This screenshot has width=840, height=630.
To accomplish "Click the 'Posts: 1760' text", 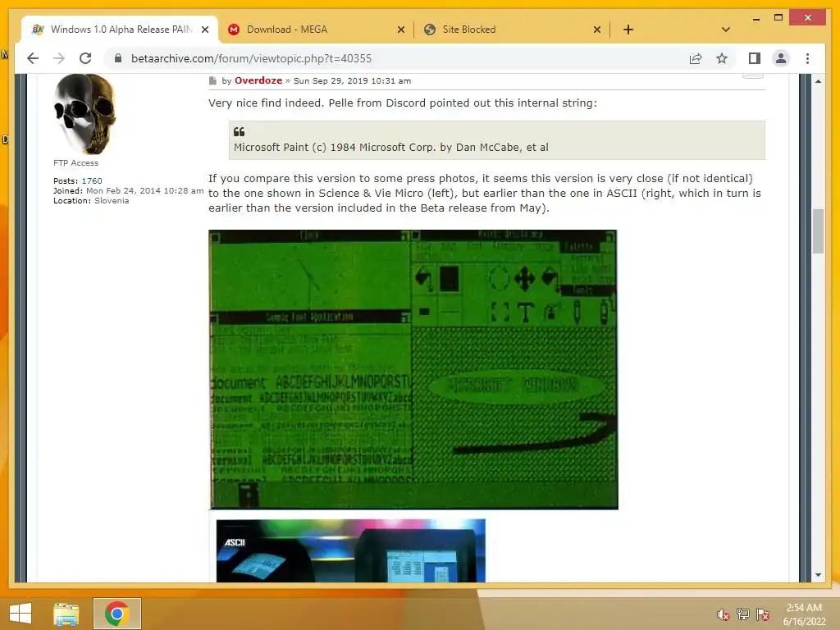I will pos(77,181).
